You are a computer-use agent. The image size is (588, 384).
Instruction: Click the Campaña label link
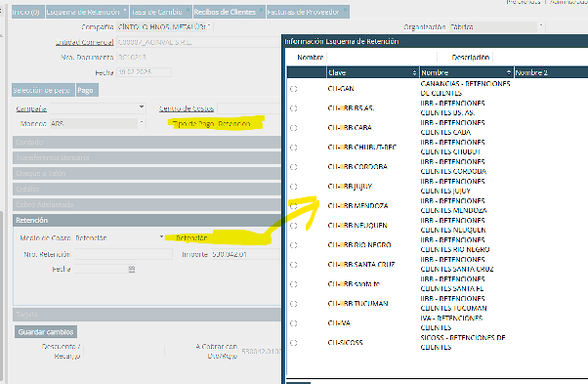[31, 108]
